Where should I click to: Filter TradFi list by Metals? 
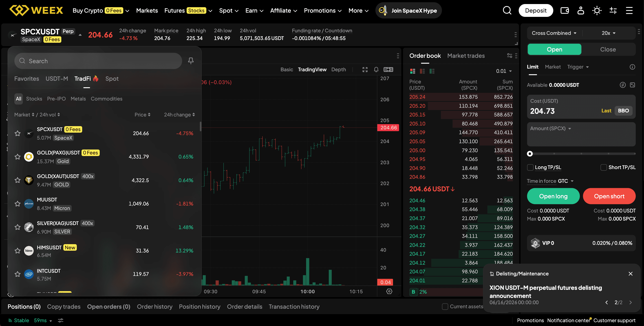pyautogui.click(x=78, y=99)
